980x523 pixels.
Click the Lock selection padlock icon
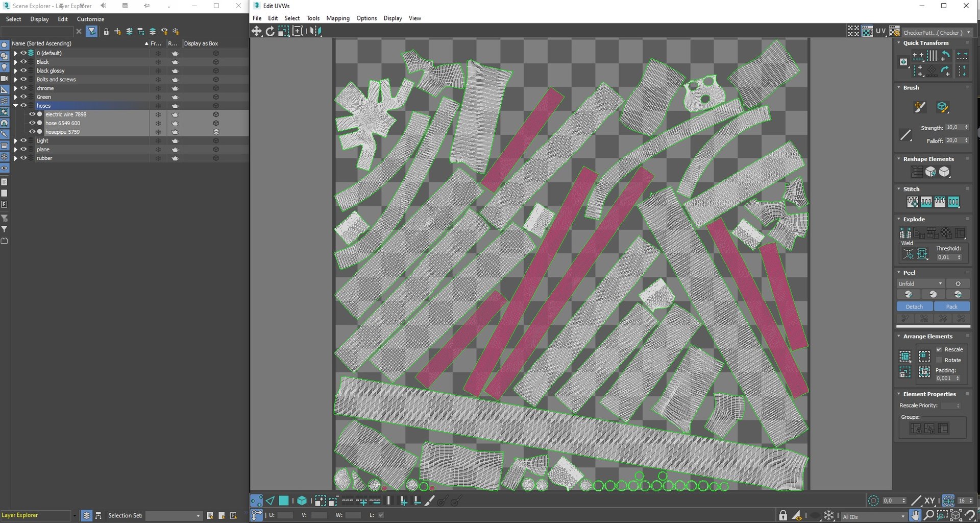coord(783,515)
